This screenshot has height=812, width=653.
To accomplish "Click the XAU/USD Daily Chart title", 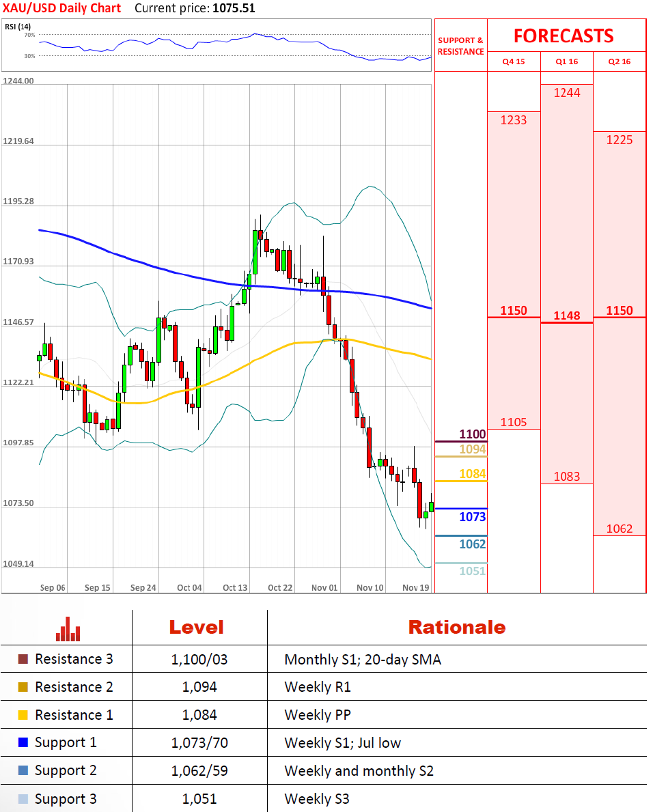I will tap(61, 8).
